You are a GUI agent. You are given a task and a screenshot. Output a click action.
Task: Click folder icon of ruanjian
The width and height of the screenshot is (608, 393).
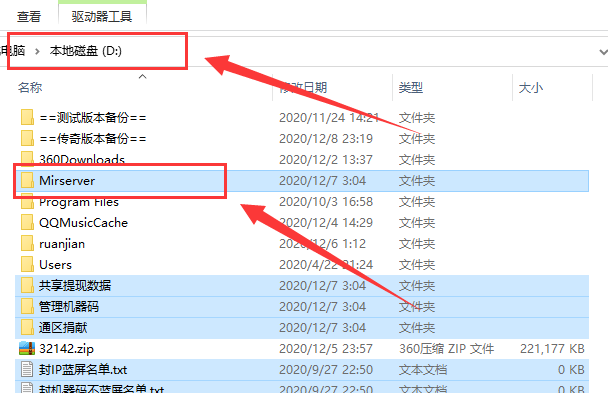27,243
